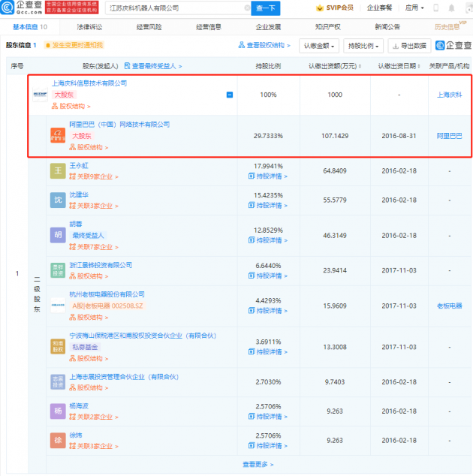Open the 认缴金额 filter dropdown
This screenshot has width=473, height=476.
click(x=319, y=46)
